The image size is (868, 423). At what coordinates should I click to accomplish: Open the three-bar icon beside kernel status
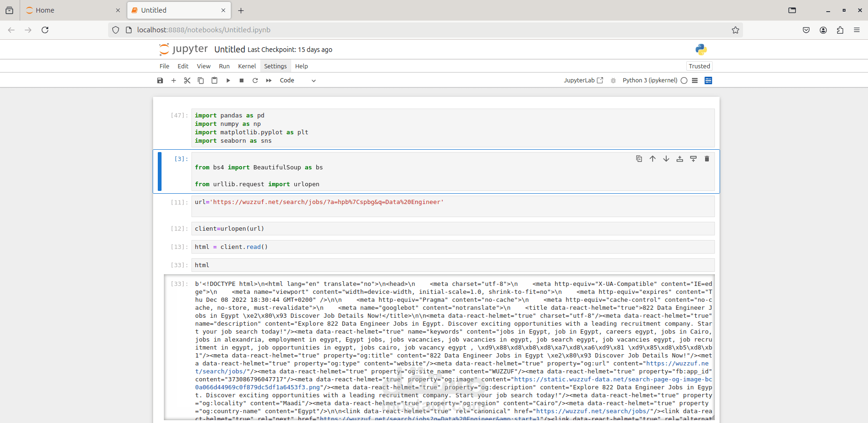[695, 80]
